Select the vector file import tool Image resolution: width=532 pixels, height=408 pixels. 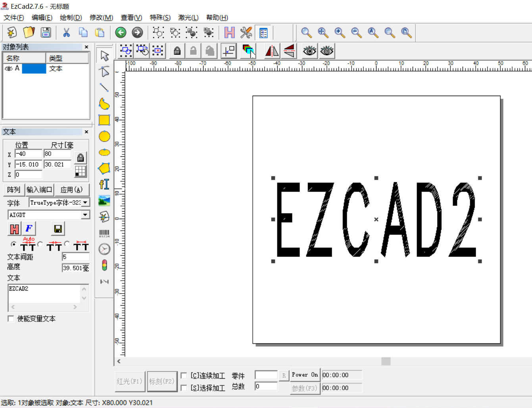click(x=104, y=217)
